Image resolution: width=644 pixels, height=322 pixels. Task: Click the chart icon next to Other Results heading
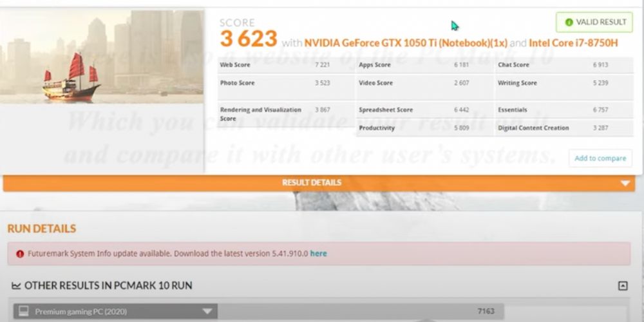tap(16, 285)
